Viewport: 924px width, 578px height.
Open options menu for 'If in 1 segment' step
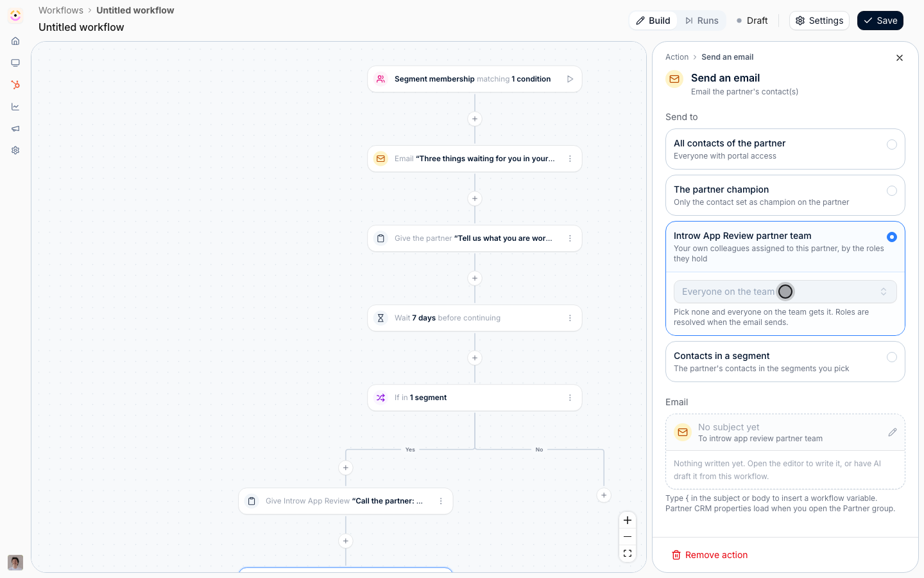pos(570,398)
